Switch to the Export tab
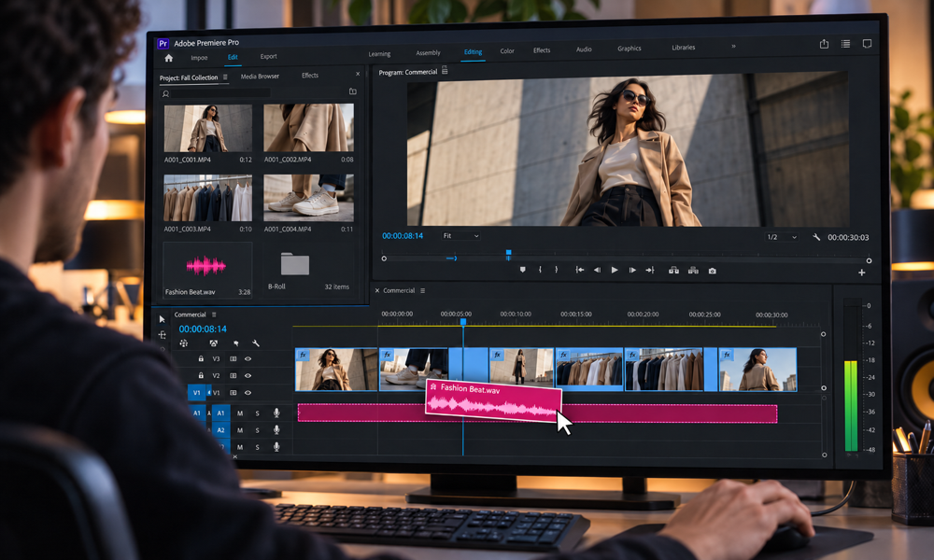 [269, 57]
